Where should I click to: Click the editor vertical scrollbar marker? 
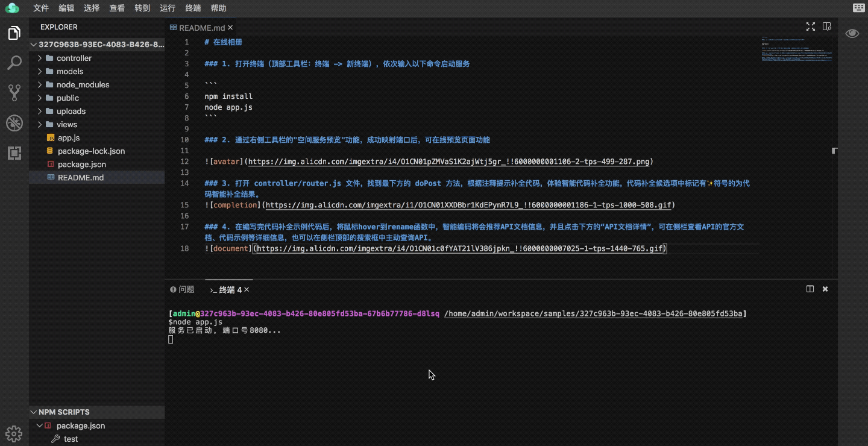click(x=835, y=150)
